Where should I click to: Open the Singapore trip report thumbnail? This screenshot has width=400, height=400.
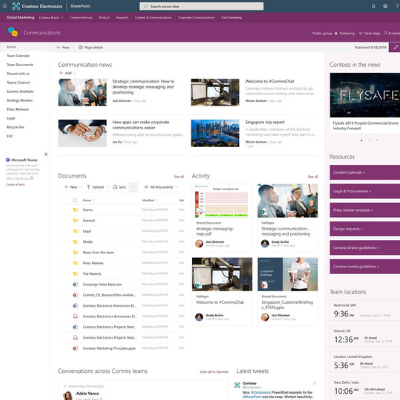(215, 133)
